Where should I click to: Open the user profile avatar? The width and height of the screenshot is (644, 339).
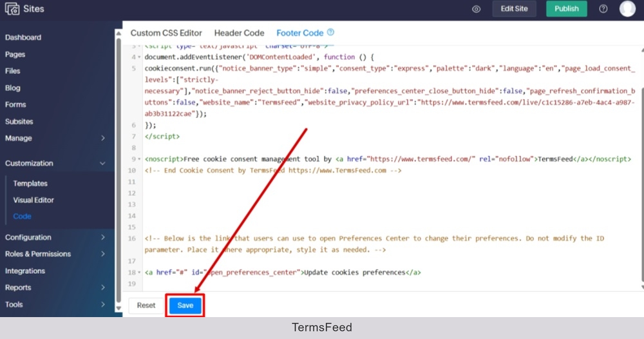point(627,8)
